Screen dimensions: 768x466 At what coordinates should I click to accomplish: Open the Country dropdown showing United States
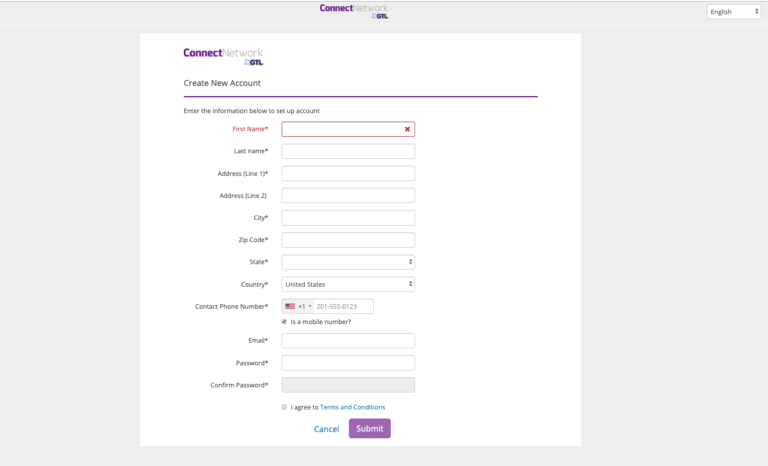[x=348, y=284]
